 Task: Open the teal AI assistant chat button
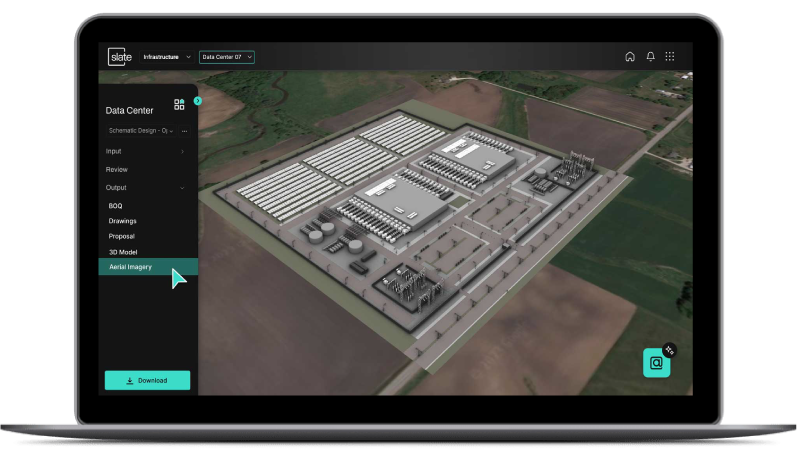pos(657,363)
